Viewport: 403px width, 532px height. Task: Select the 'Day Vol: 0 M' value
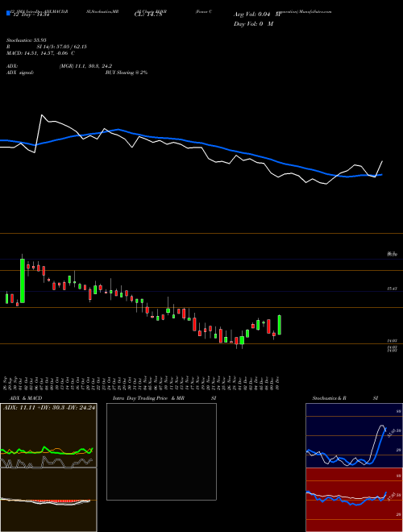tap(253, 23)
